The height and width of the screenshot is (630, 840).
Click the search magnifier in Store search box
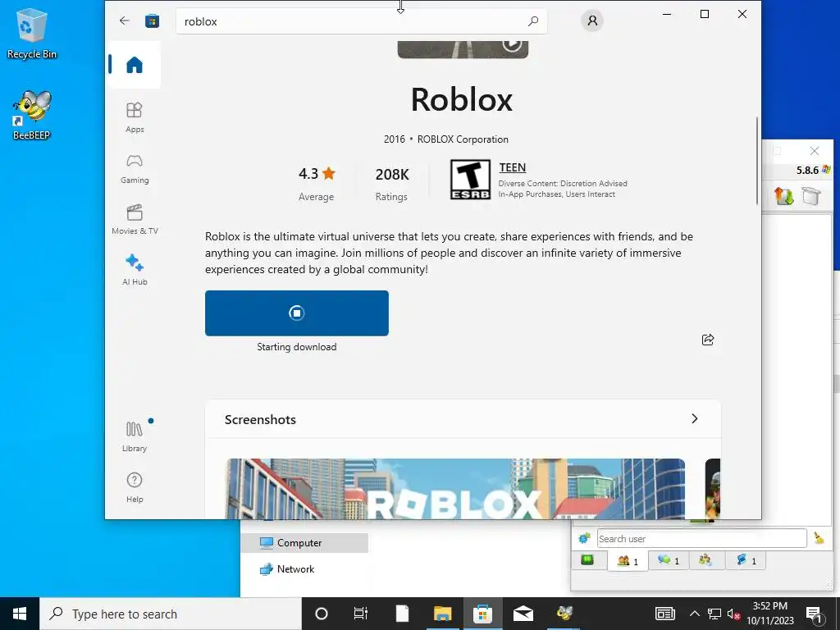pyautogui.click(x=533, y=21)
